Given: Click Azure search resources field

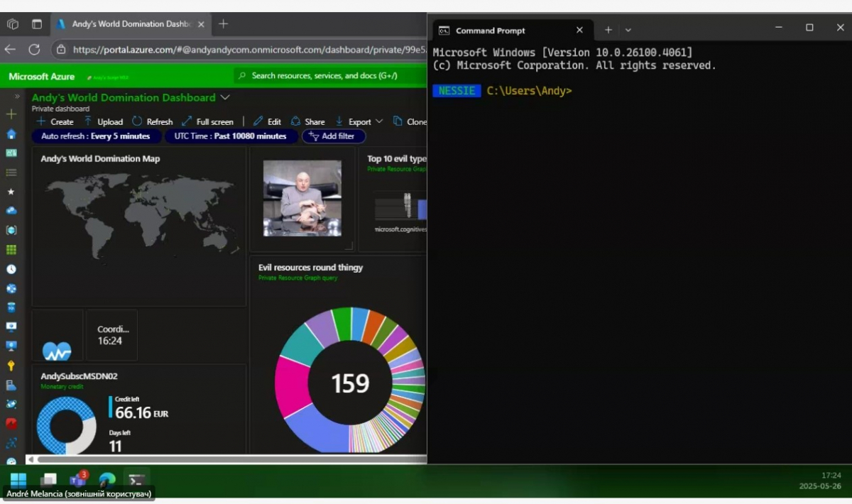Looking at the screenshot, I should 330,76.
